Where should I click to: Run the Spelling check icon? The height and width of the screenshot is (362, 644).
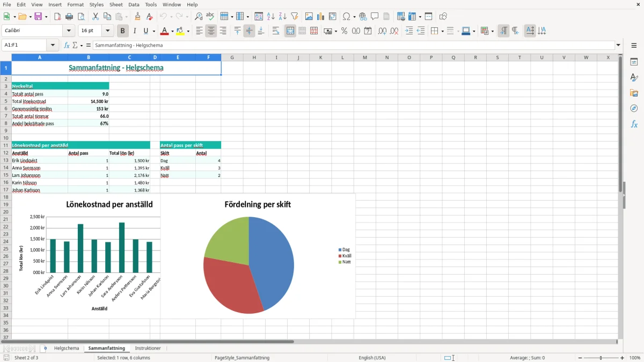[x=210, y=17]
